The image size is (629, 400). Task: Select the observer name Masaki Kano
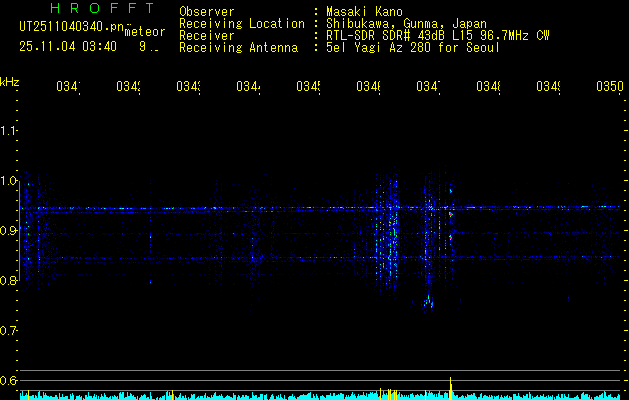pyautogui.click(x=364, y=12)
